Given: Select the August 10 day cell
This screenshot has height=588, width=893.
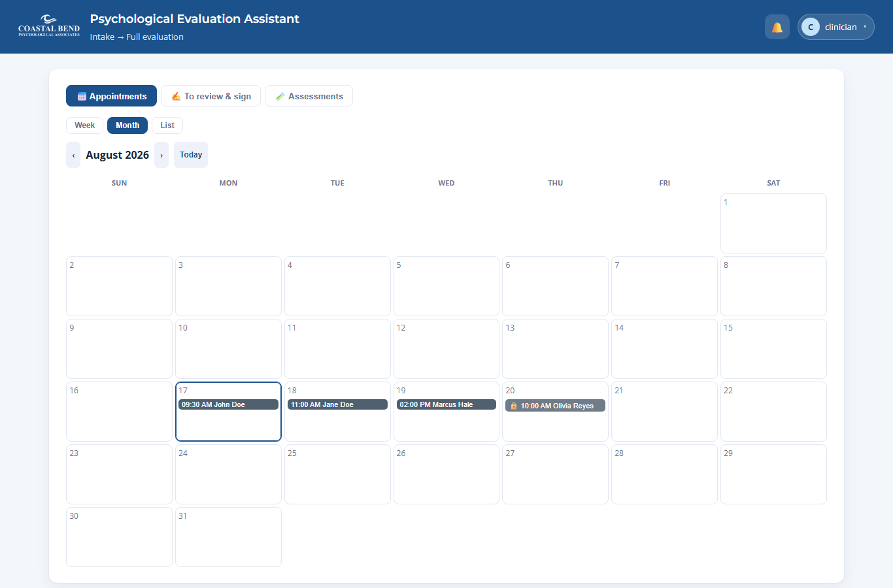Looking at the screenshot, I should 228,349.
